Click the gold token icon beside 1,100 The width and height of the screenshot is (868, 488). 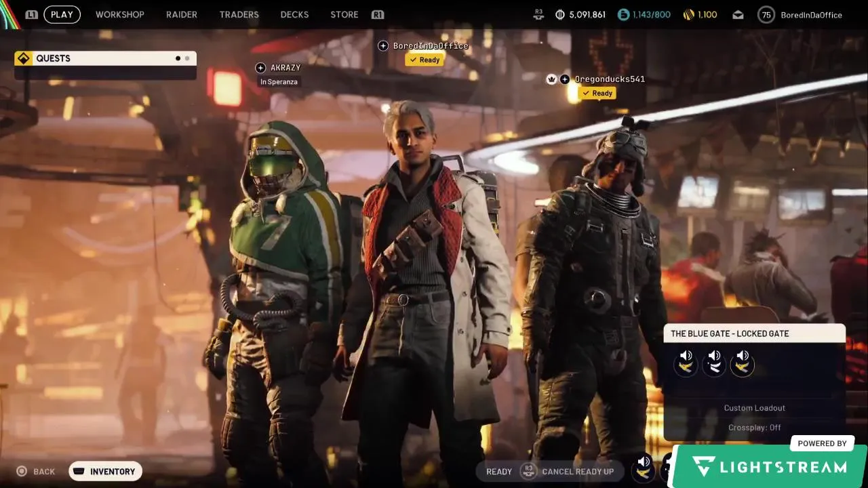pyautogui.click(x=688, y=14)
